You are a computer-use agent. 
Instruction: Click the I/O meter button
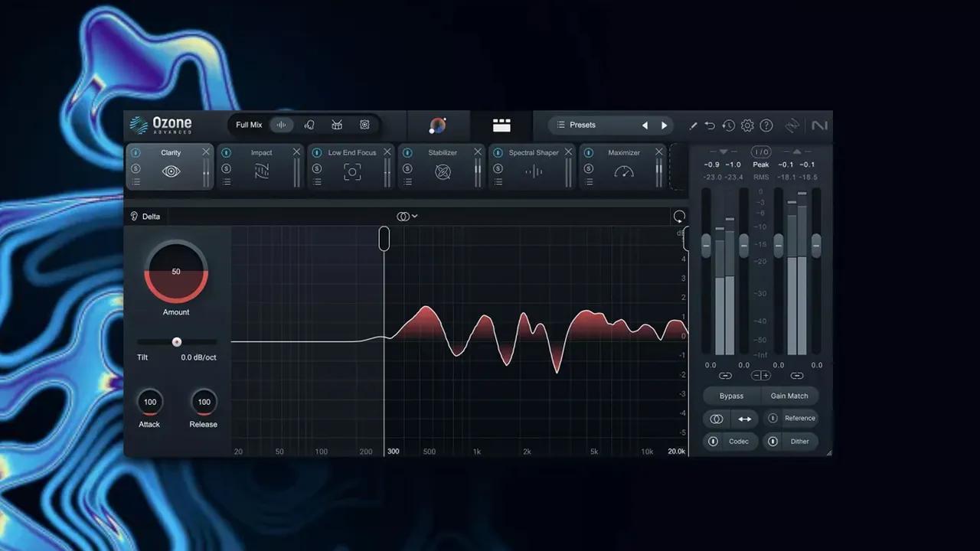click(x=761, y=152)
